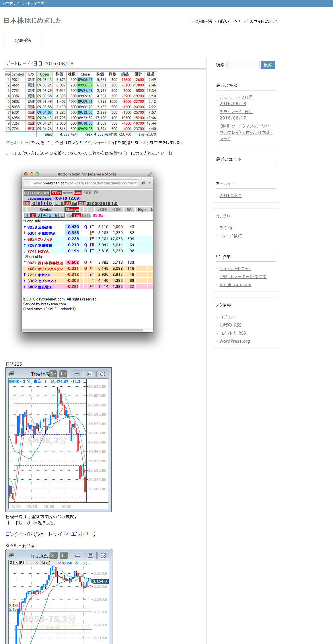The image size is (333, 644).
Task: Open the mini chart icon in the 7741 HOYA row
Action: click(92, 251)
